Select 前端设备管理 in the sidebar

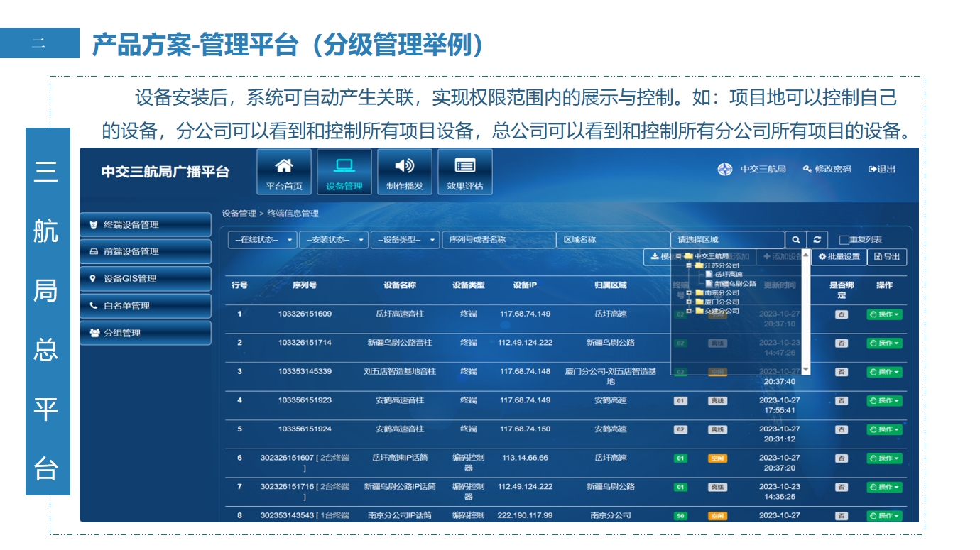[x=146, y=251]
